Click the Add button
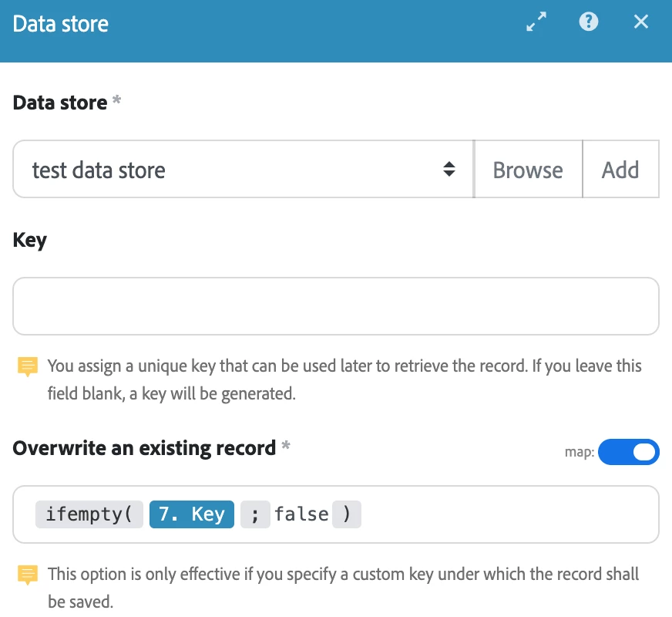Viewport: 672px width, 617px height. click(620, 170)
